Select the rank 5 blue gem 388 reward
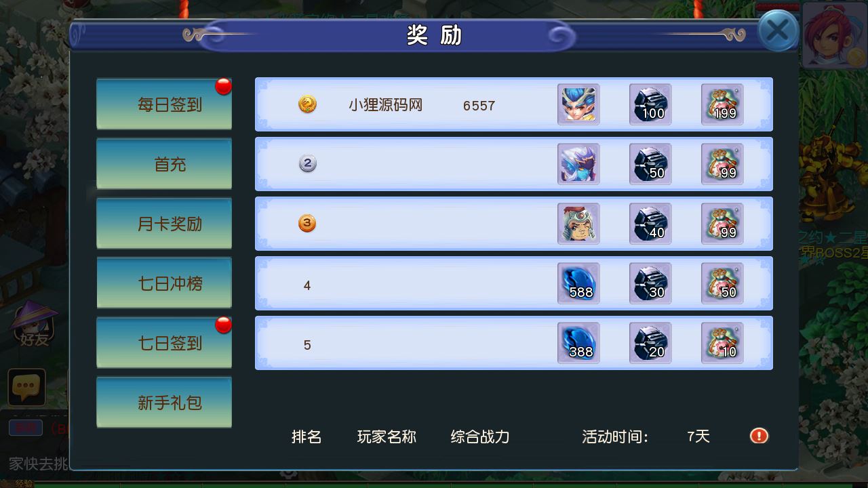The width and height of the screenshot is (868, 488). click(x=578, y=343)
